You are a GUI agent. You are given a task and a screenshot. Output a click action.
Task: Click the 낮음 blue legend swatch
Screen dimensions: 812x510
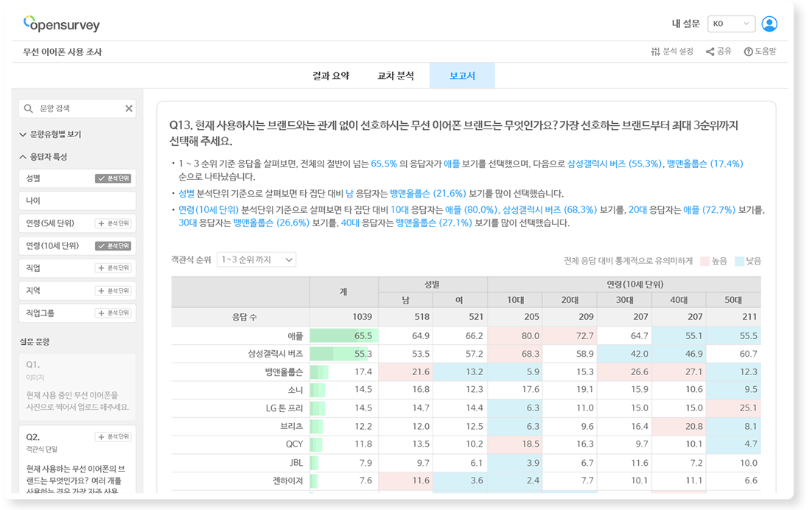click(739, 261)
